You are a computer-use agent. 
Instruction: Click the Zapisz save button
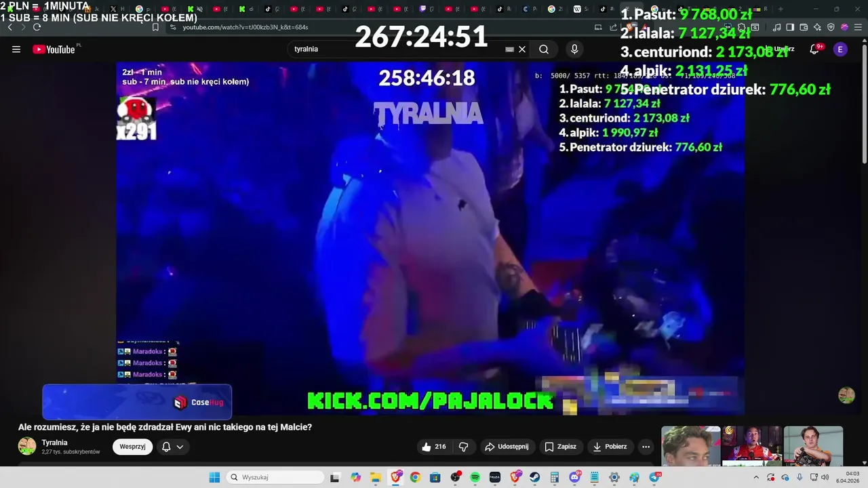pos(561,447)
